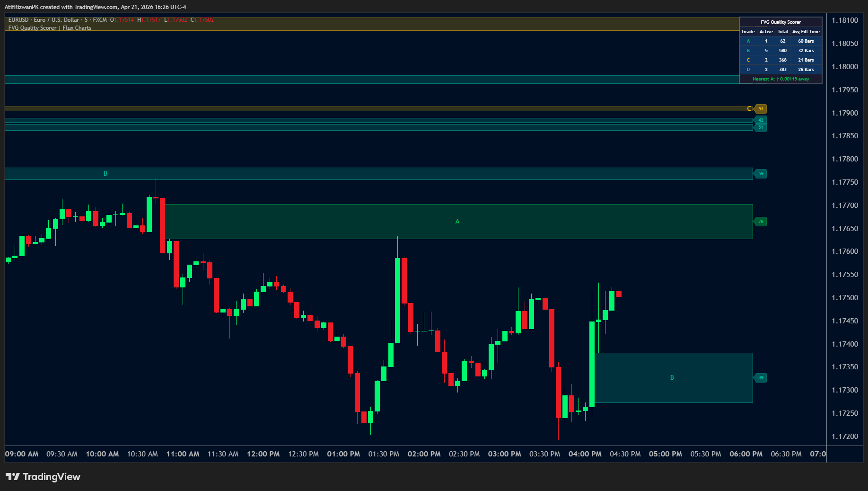Click the TradingView logo in the footer
This screenshot has width=868, height=491.
(x=43, y=477)
